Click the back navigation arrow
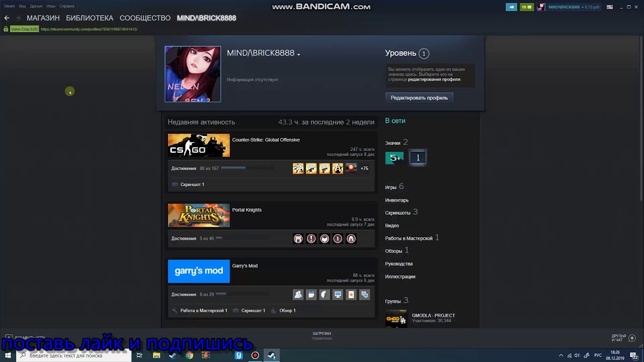 (x=7, y=18)
